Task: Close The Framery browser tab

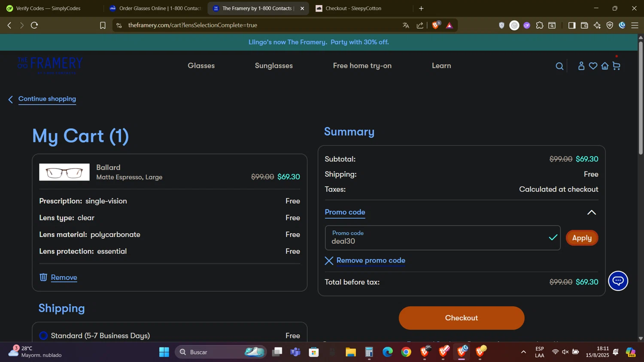Action: (302, 8)
